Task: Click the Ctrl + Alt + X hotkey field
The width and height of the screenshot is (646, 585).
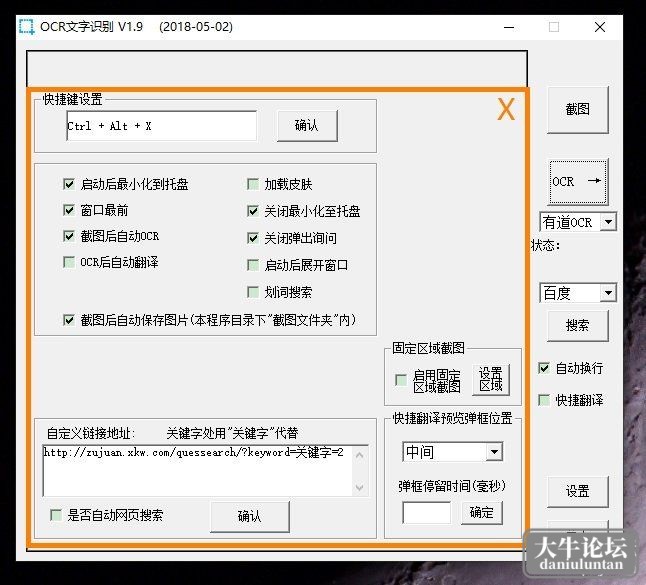Action: coord(162,126)
